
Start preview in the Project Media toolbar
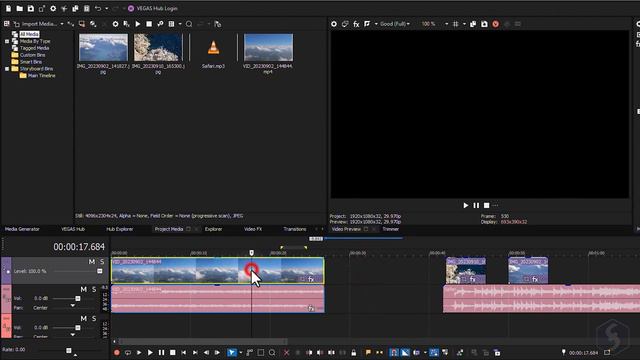tap(138, 24)
